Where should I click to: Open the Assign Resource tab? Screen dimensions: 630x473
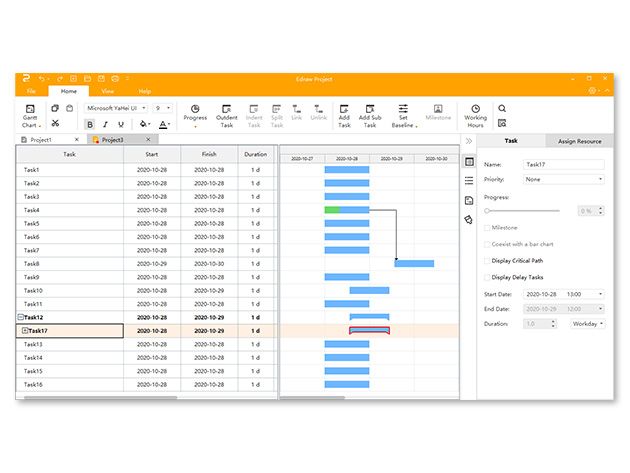pyautogui.click(x=579, y=141)
